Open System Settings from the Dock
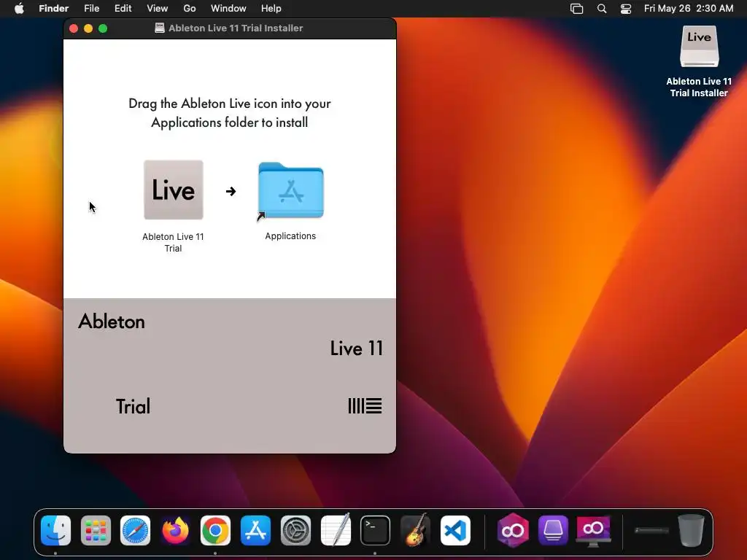 pos(295,531)
